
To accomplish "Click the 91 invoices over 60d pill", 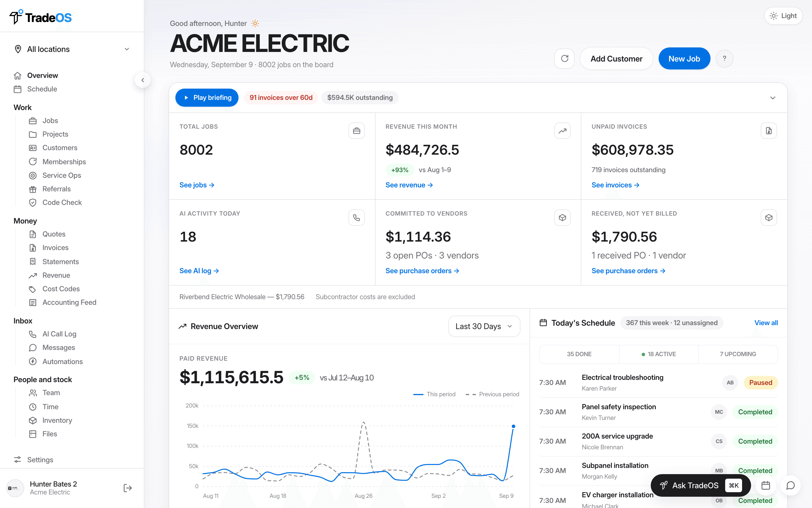I will tap(281, 98).
